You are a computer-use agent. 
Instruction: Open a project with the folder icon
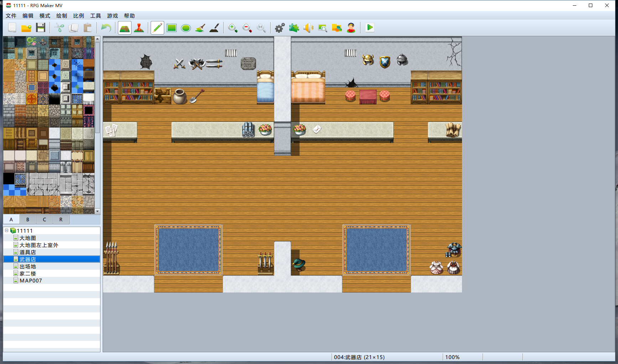[x=26, y=28]
